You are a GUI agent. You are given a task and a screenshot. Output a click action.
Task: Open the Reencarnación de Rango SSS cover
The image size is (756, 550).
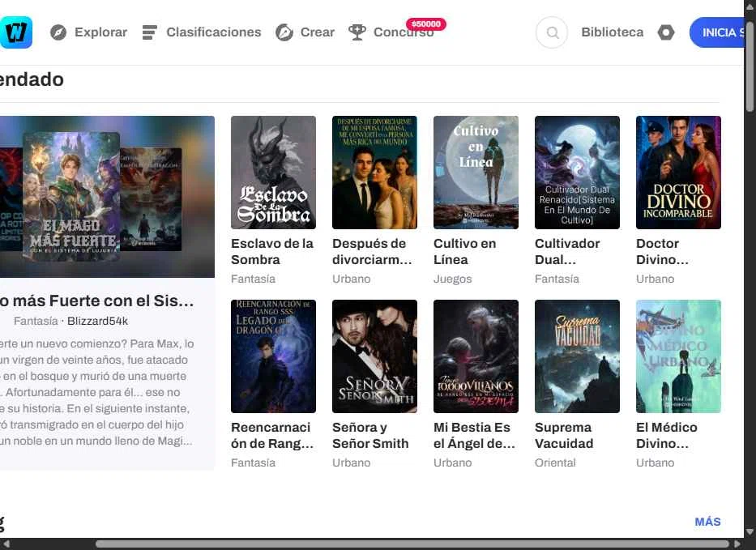click(273, 356)
